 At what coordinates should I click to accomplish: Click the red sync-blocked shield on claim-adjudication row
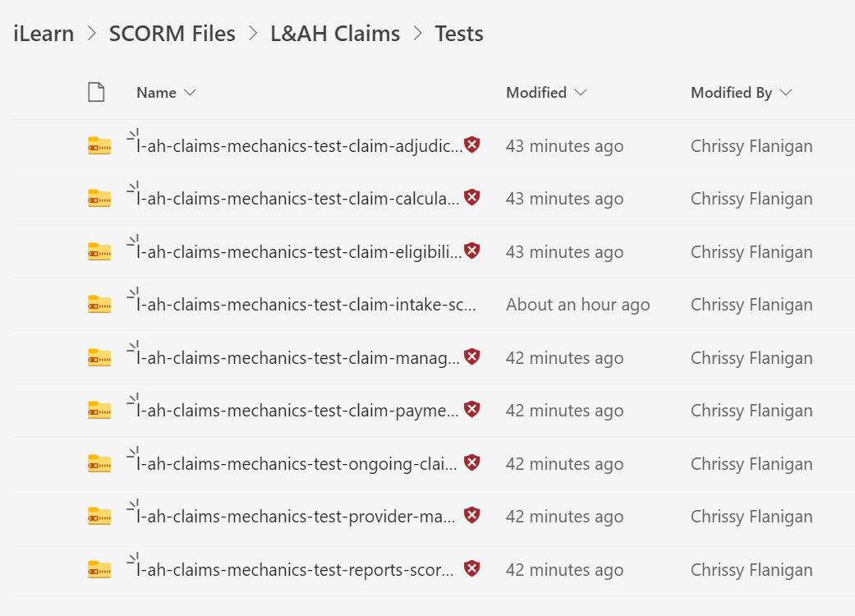[x=471, y=144]
